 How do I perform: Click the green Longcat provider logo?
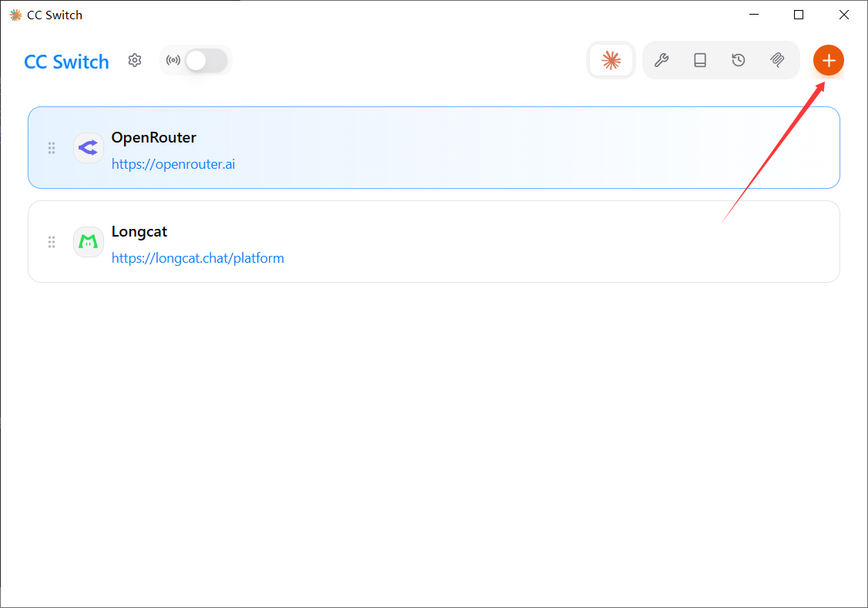click(89, 242)
